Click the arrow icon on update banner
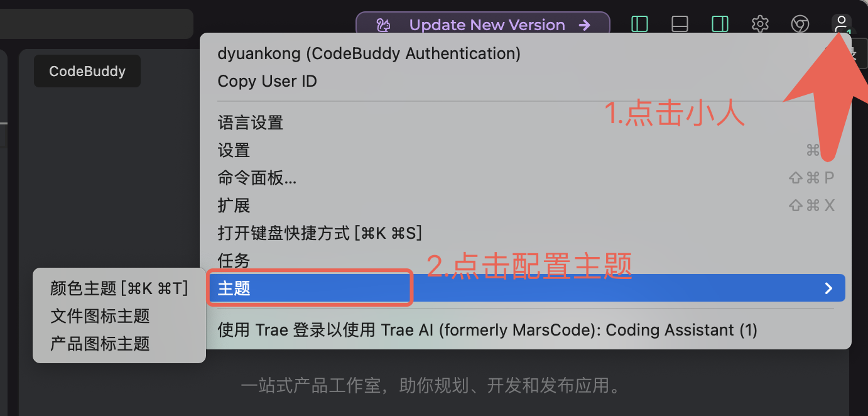 tap(585, 25)
